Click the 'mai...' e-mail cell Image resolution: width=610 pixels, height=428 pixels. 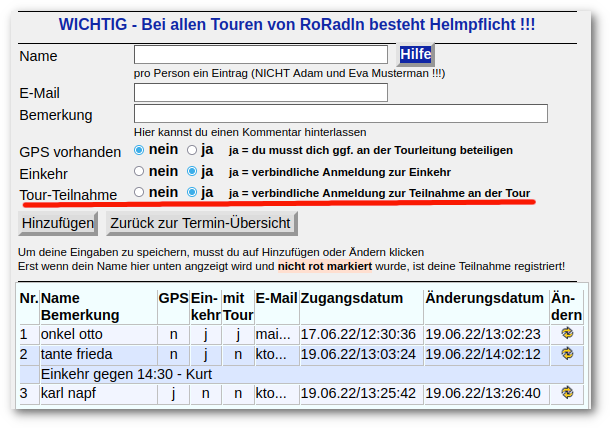coord(273,334)
